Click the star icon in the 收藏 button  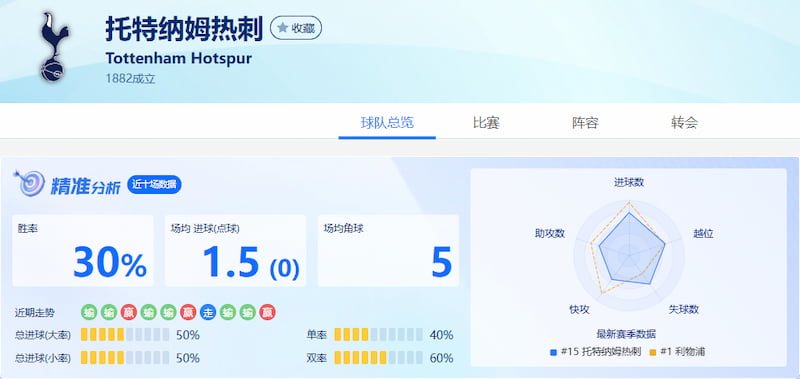coord(283,28)
